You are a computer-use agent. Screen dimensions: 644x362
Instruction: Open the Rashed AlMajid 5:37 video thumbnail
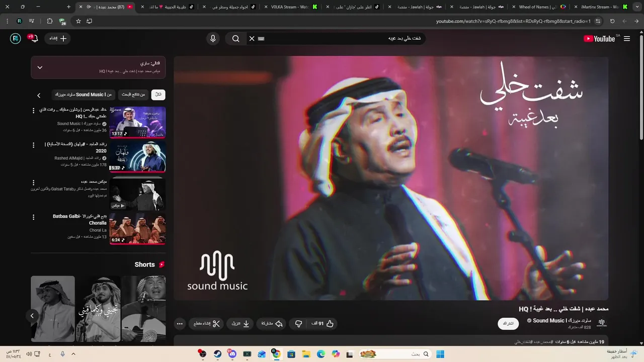pyautogui.click(x=137, y=157)
